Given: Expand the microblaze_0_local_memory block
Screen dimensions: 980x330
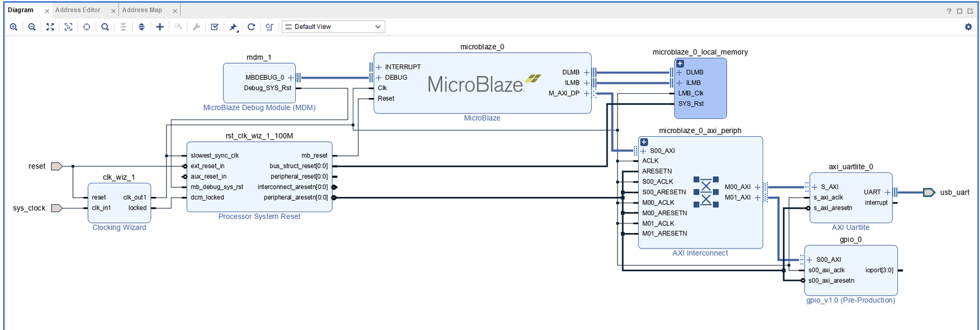Looking at the screenshot, I should click(x=680, y=64).
